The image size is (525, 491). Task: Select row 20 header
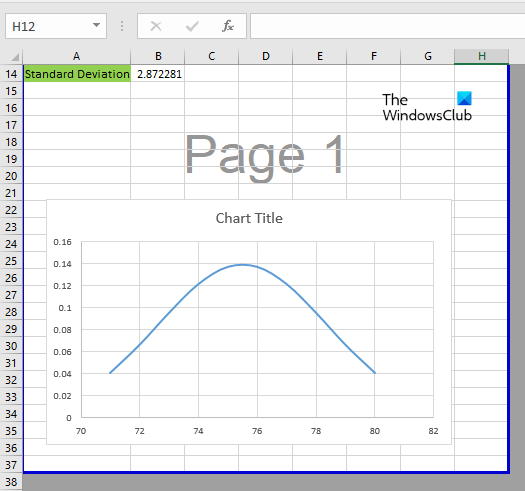pyautogui.click(x=11, y=176)
